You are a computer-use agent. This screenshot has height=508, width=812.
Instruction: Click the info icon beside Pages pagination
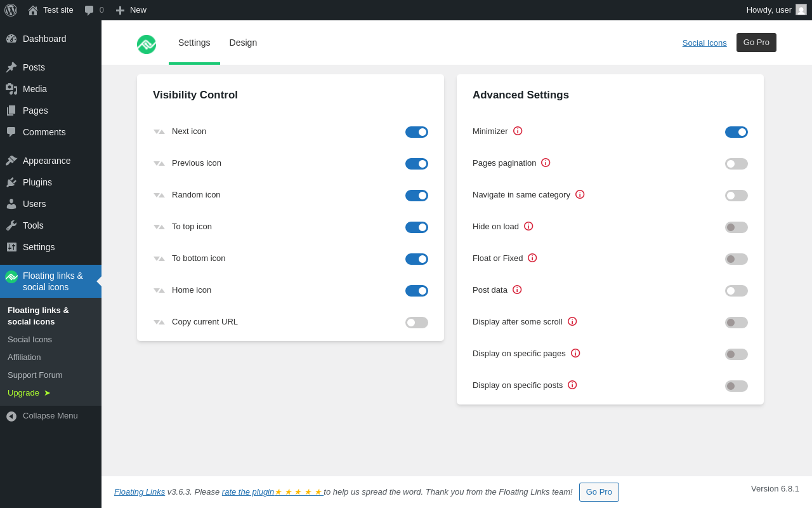pos(546,163)
